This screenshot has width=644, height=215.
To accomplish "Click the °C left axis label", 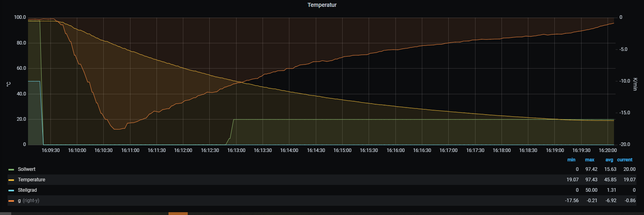I will (8, 84).
